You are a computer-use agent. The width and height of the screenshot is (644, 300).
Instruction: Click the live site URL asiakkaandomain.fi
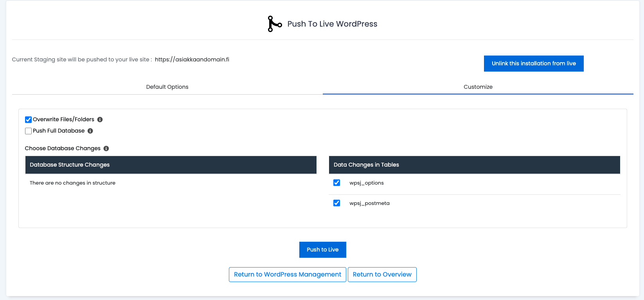pyautogui.click(x=192, y=59)
